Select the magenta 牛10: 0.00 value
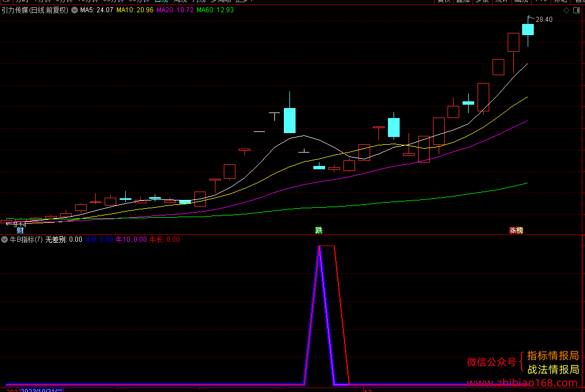 (x=131, y=239)
